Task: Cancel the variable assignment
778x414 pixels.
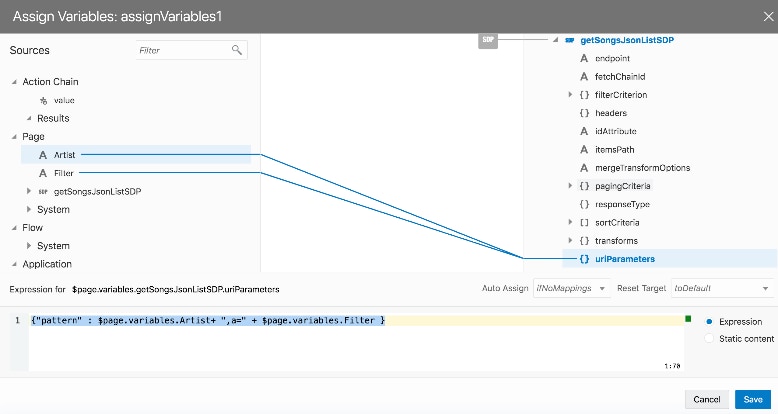Action: (x=707, y=400)
